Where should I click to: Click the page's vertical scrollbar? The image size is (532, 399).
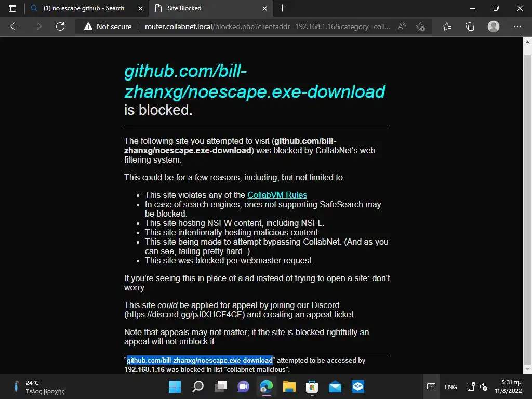click(527, 209)
